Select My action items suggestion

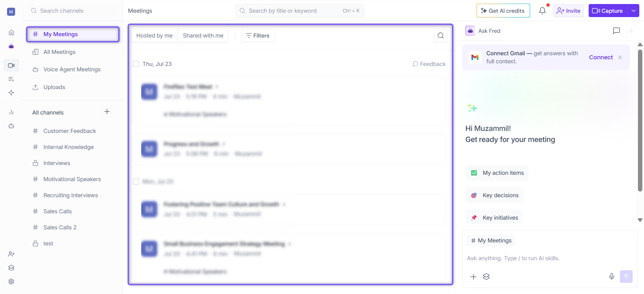(x=497, y=173)
